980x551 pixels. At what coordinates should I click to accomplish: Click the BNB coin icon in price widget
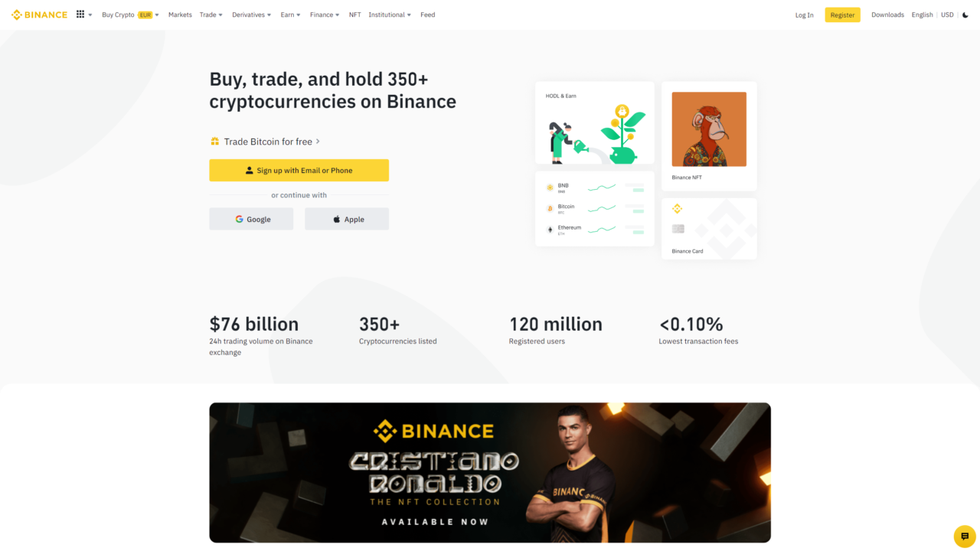(x=550, y=186)
